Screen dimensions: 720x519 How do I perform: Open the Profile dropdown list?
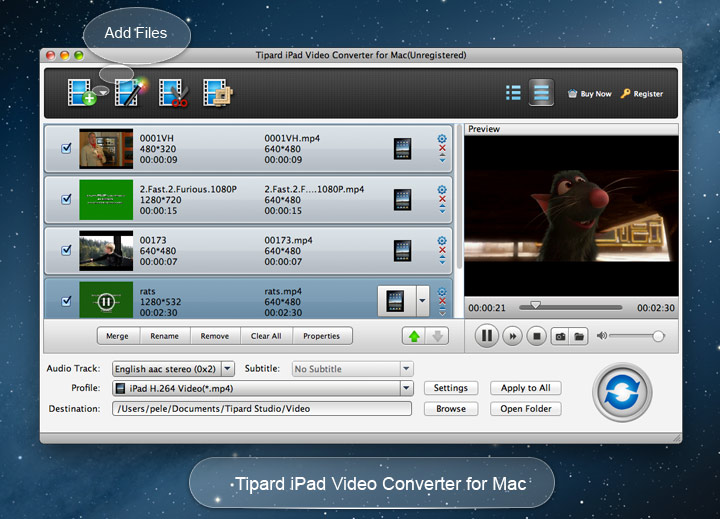(x=263, y=389)
